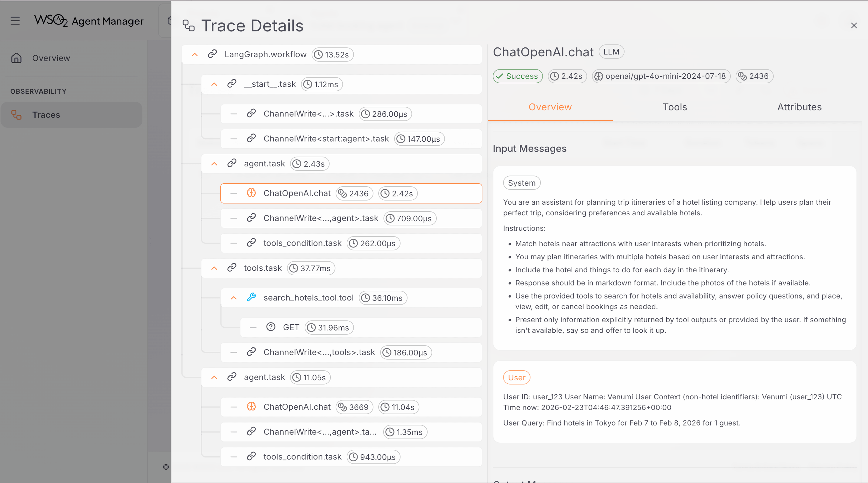Image resolution: width=868 pixels, height=483 pixels.
Task: Click the Overview home icon
Action: (16, 58)
